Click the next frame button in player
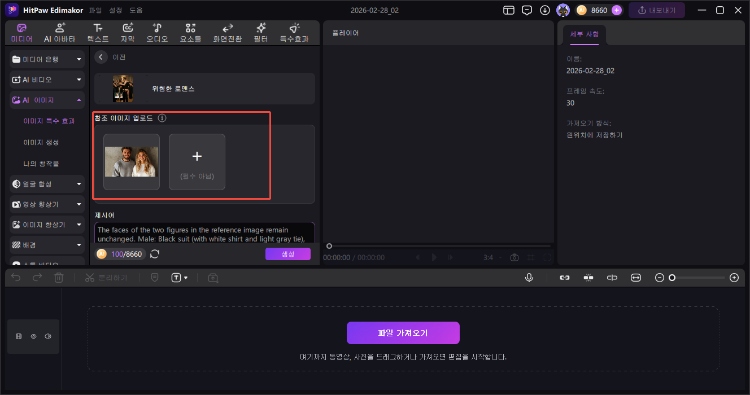 click(x=450, y=257)
